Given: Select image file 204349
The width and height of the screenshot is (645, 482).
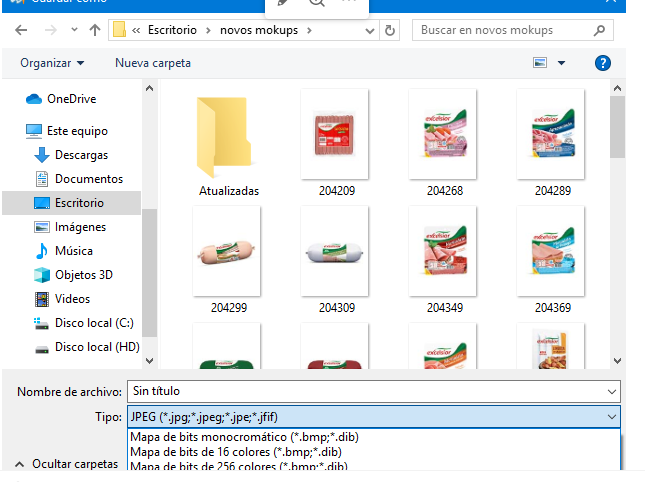Looking at the screenshot, I should (x=445, y=261).
